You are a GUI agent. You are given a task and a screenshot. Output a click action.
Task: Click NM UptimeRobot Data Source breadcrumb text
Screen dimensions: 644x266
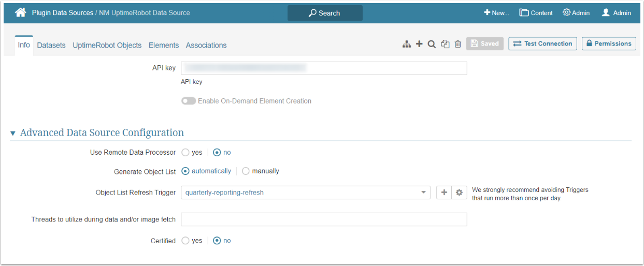145,12
